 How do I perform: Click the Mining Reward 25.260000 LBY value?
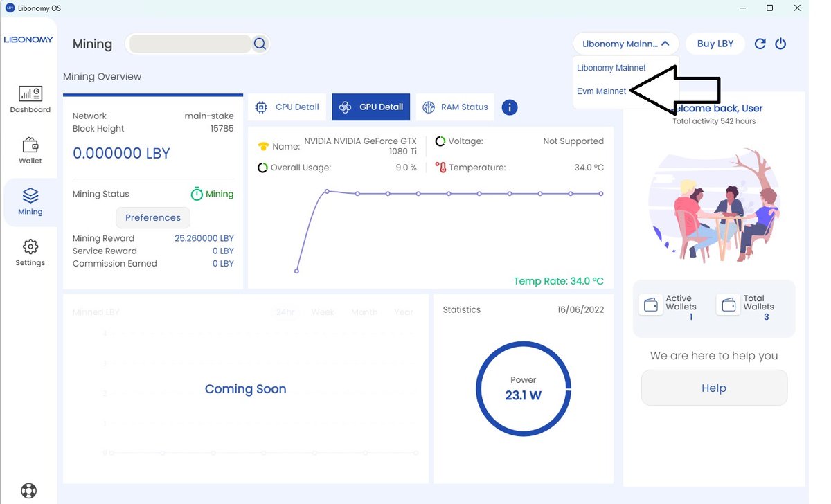pyautogui.click(x=204, y=238)
